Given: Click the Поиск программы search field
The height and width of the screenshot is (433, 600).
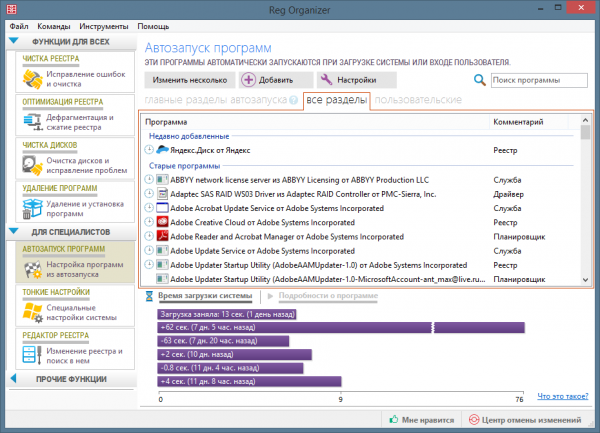Looking at the screenshot, I should click(x=539, y=80).
